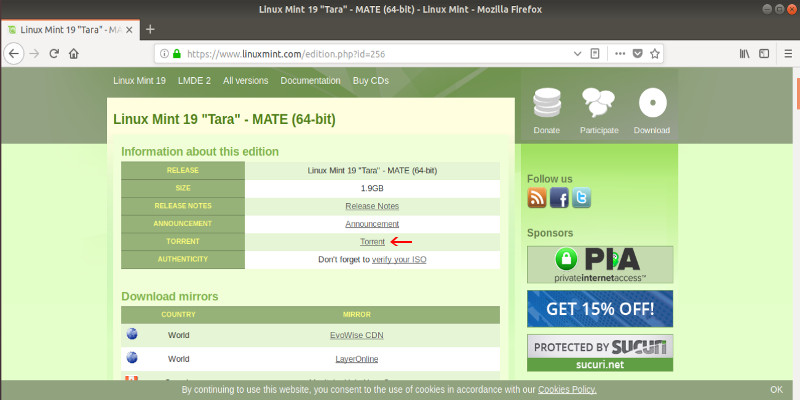Image resolution: width=800 pixels, height=400 pixels.
Task: Open the Facebook follow icon
Action: (x=559, y=197)
